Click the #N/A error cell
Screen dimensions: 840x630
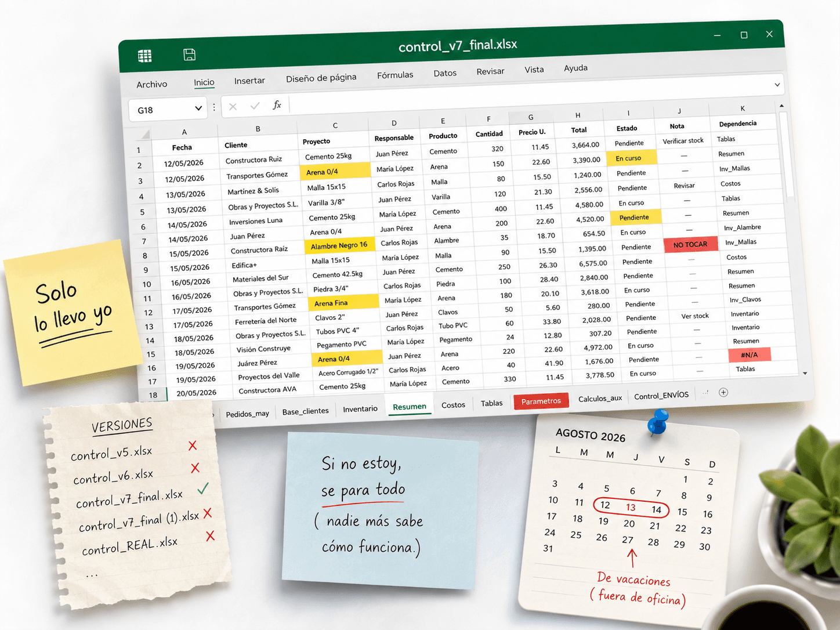coord(750,355)
